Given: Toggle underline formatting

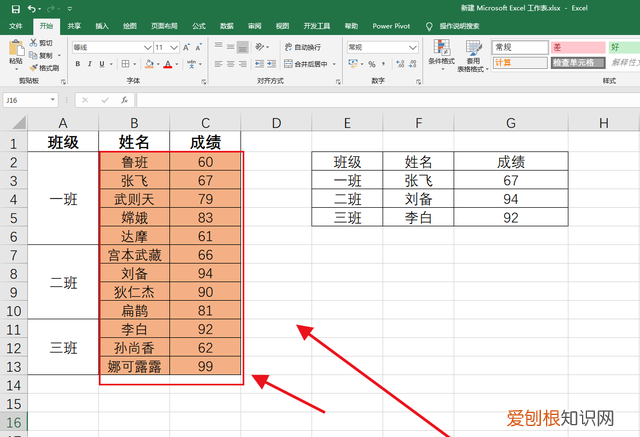Looking at the screenshot, I should tap(102, 64).
